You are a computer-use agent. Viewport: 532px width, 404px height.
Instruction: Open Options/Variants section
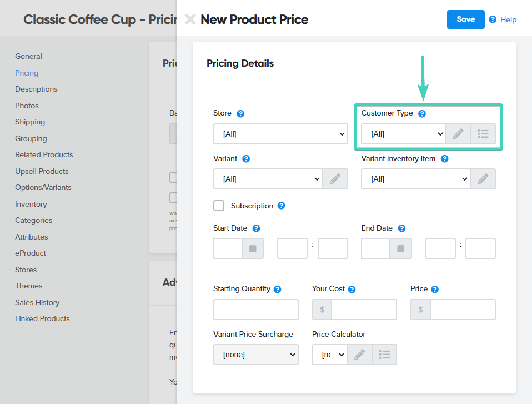click(x=43, y=187)
